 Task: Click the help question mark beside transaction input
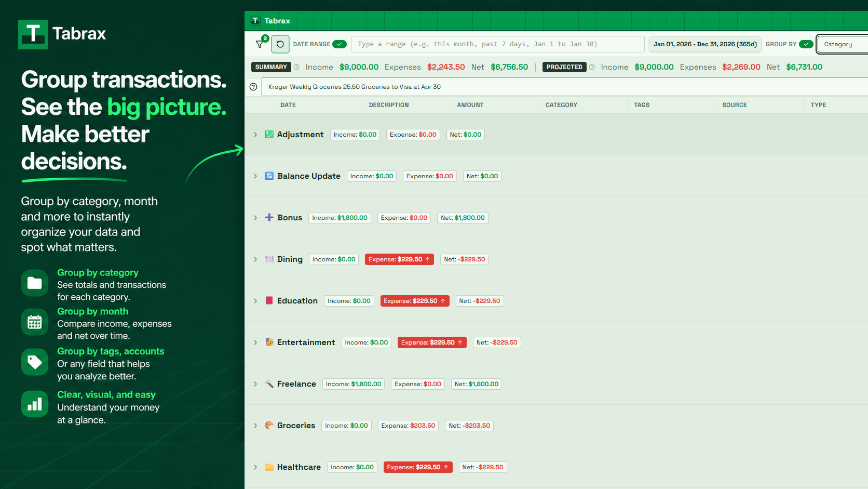(253, 87)
